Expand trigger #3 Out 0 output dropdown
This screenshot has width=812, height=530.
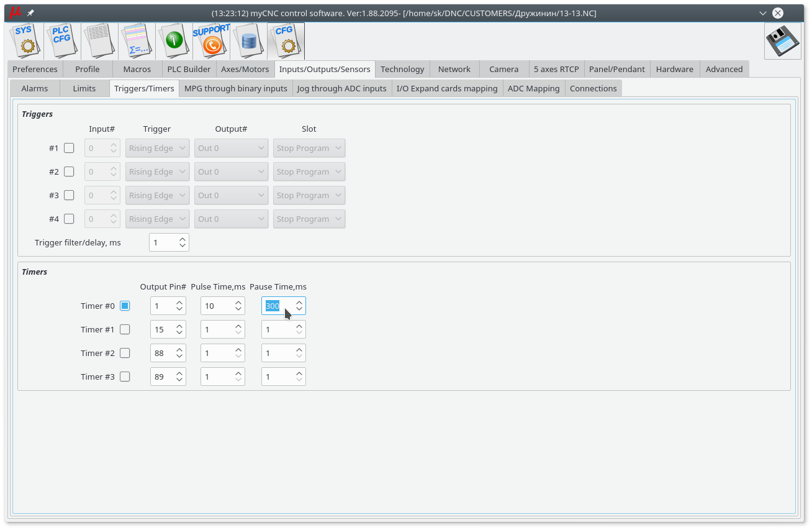tap(232, 195)
